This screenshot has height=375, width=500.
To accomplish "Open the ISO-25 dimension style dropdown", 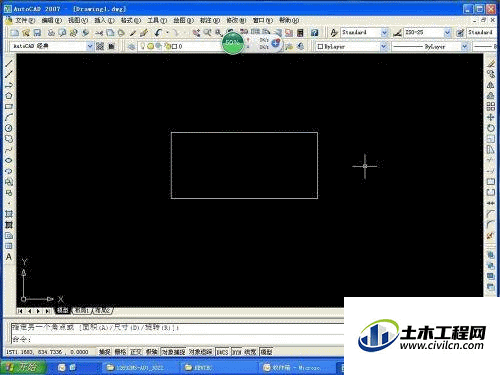I will 447,33.
